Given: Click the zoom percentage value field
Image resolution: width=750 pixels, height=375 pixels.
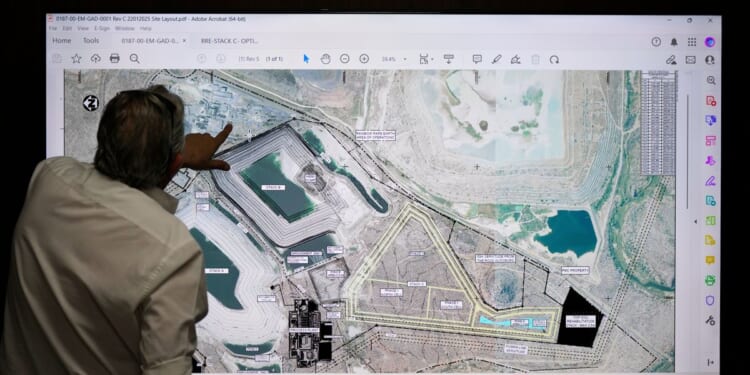Looking at the screenshot, I should pos(388,59).
